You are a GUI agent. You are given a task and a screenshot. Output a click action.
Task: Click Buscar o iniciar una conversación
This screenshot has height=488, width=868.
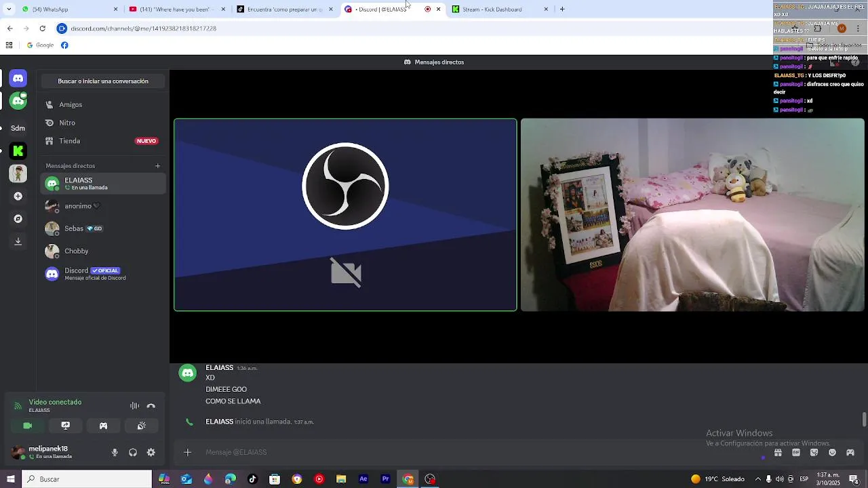pyautogui.click(x=103, y=81)
